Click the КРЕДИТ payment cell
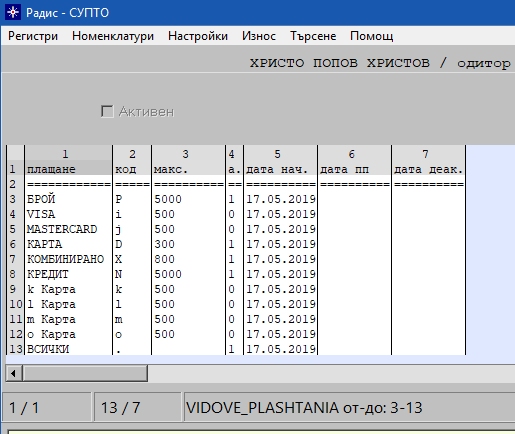The width and height of the screenshot is (515, 434). (x=68, y=274)
